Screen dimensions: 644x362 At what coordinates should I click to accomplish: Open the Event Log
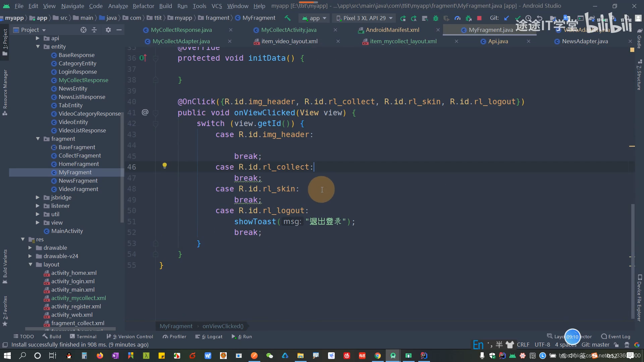[x=615, y=337]
